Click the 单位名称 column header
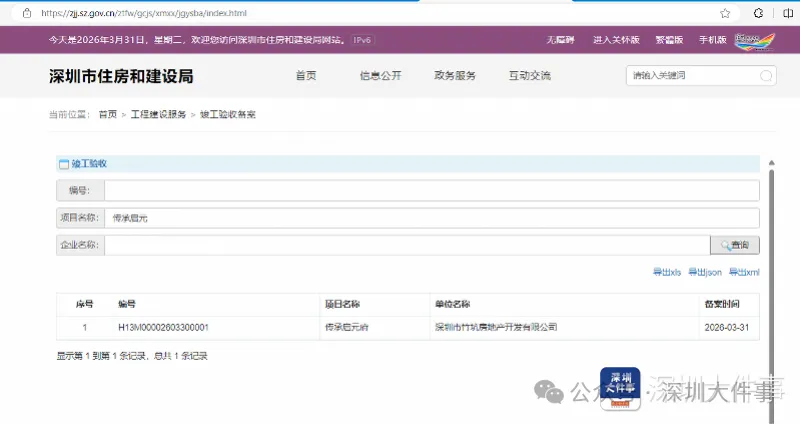Screen dimensions: 800x424 click(453, 304)
